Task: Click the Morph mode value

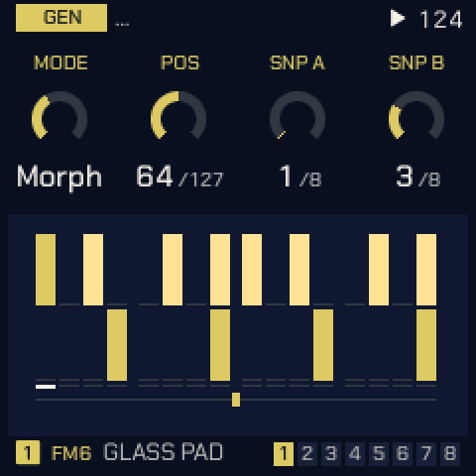Action: tap(59, 178)
